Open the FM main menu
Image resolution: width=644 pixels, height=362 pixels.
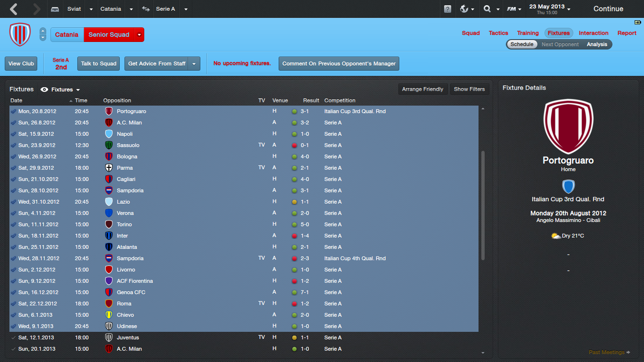pos(513,9)
